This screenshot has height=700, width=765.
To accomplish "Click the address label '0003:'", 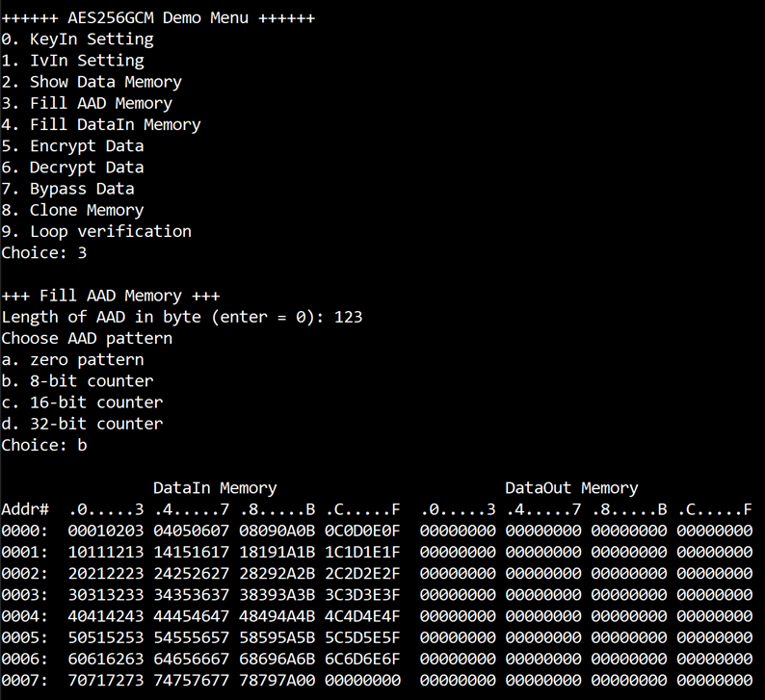I will [x=25, y=595].
